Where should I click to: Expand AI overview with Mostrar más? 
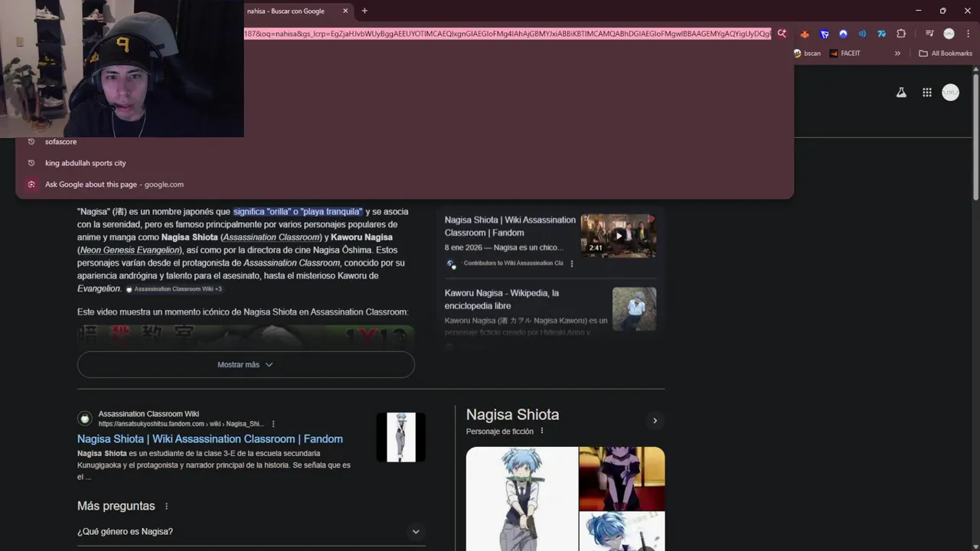[x=246, y=364]
